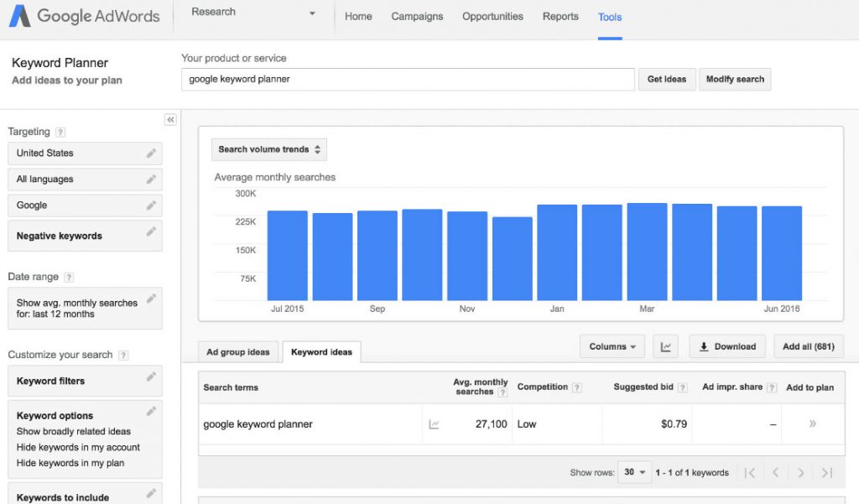Image resolution: width=859 pixels, height=504 pixels.
Task: Select the All languages targeting box
Action: [85, 179]
